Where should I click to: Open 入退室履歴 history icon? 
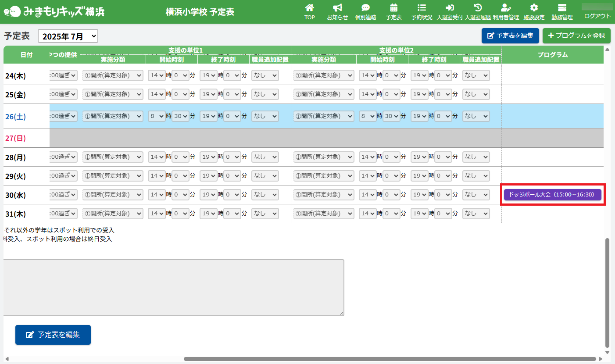pyautogui.click(x=478, y=8)
